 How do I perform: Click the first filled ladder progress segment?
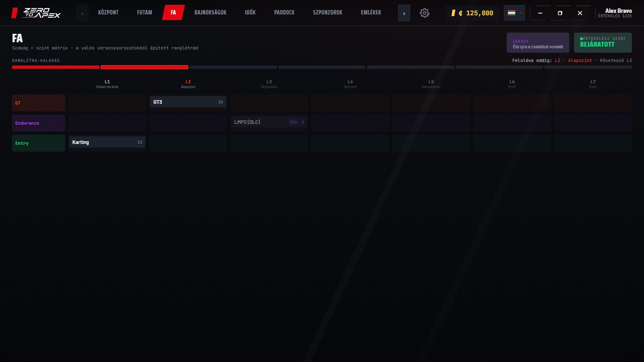tap(56, 67)
